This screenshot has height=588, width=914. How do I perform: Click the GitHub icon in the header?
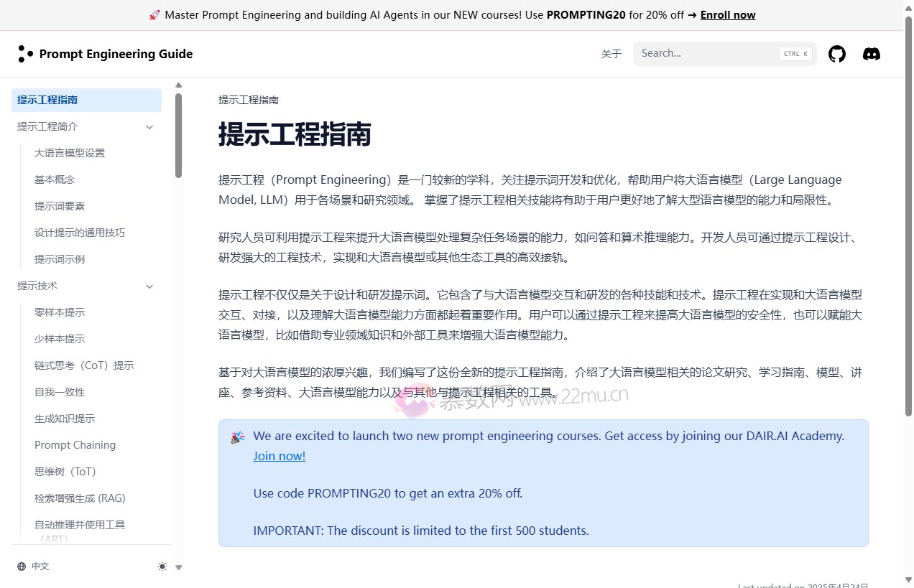point(837,54)
